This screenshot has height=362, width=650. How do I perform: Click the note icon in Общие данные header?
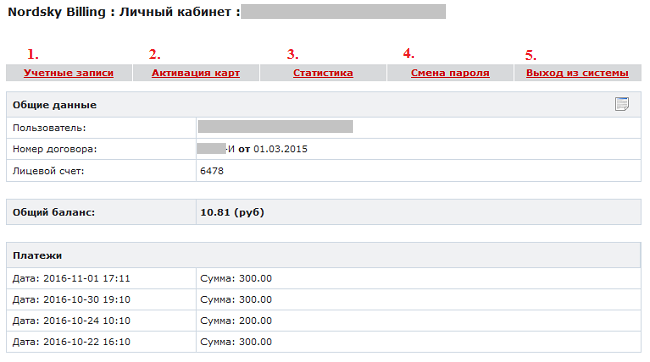621,104
